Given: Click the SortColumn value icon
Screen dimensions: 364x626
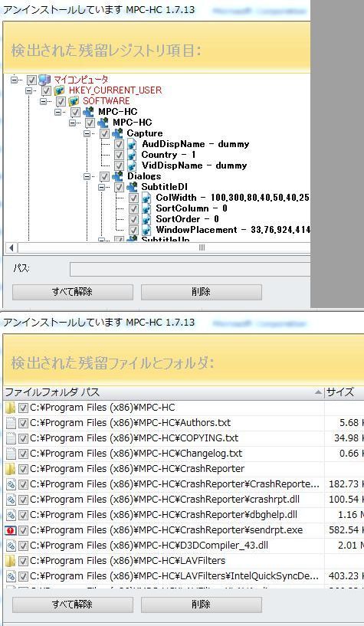Looking at the screenshot, I should pyautogui.click(x=146, y=209).
